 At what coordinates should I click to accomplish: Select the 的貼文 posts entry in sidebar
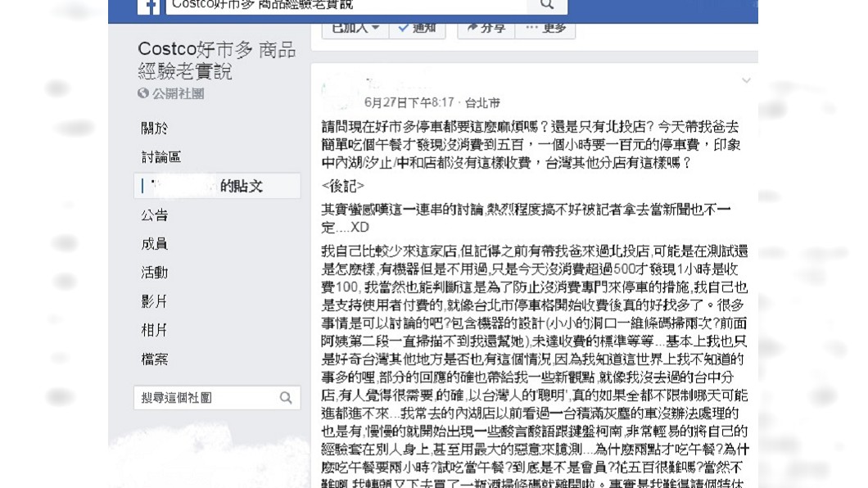217,186
